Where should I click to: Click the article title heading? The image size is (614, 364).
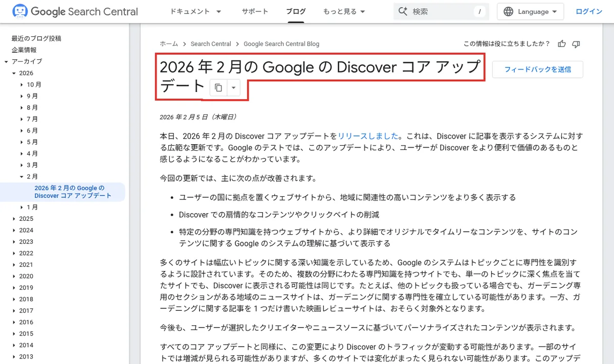(x=320, y=76)
